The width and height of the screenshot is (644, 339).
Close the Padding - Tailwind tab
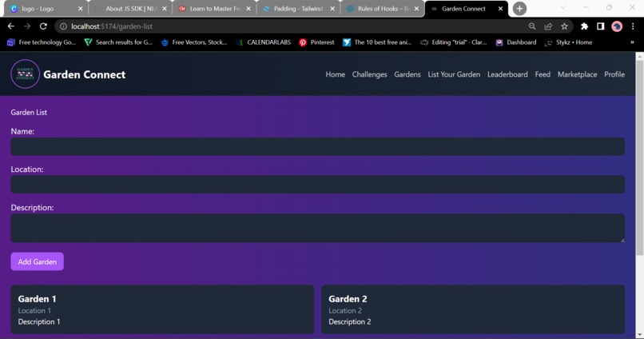[332, 9]
